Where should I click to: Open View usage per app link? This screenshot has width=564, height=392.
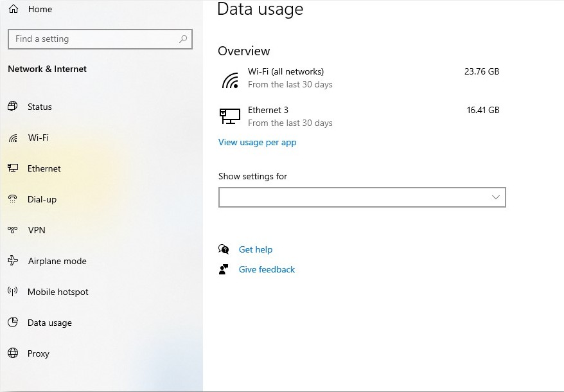click(257, 143)
